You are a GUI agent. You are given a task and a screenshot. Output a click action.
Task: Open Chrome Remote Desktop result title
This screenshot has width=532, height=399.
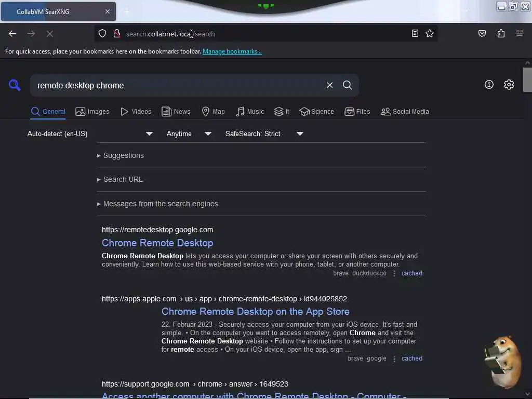(x=157, y=243)
